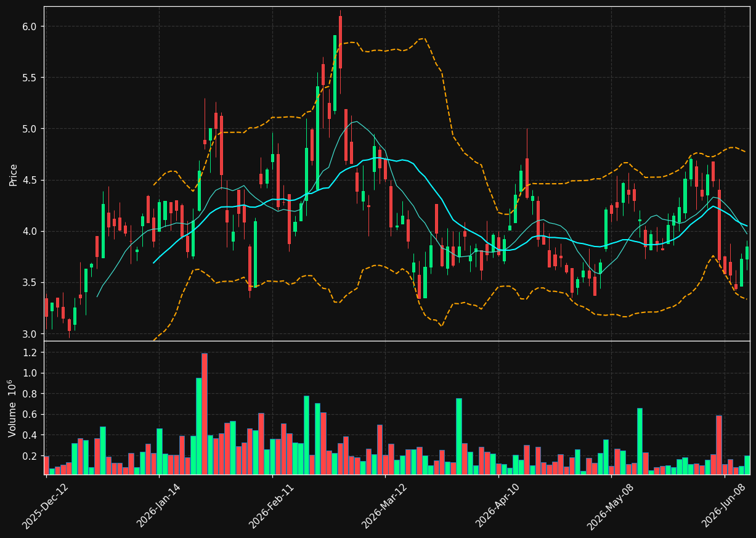The width and height of the screenshot is (756, 538).
Task: Select the 5.5 price tick label
Action: coord(31,78)
